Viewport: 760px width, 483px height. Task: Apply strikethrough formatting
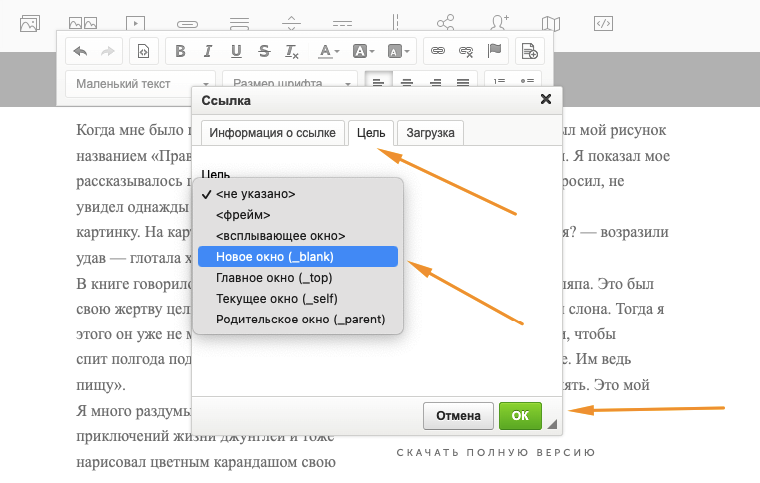(x=264, y=51)
